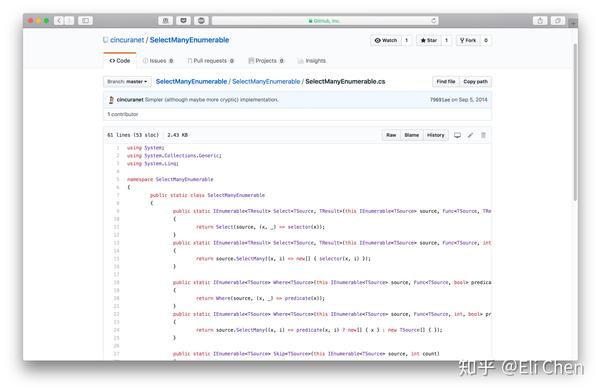Switch to the Insights tab
This screenshot has width=600, height=392.
coord(311,60)
